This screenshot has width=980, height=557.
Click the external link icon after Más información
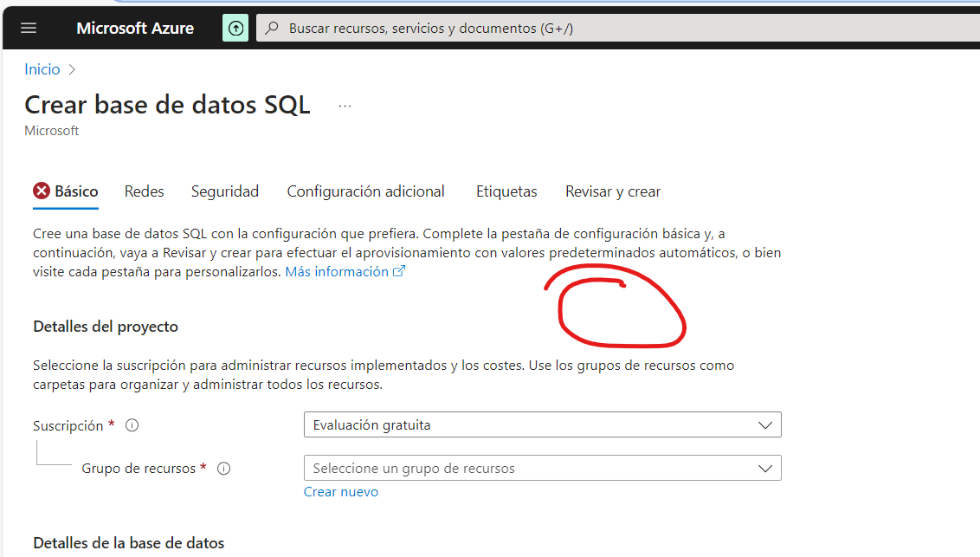pyautogui.click(x=399, y=271)
